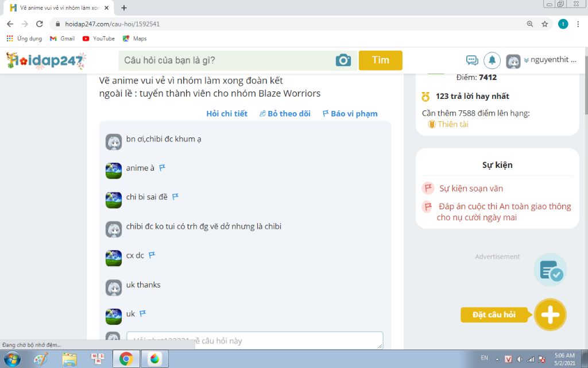
Task: Click avatar beside 'chi bi sai đề' comment
Action: (113, 200)
